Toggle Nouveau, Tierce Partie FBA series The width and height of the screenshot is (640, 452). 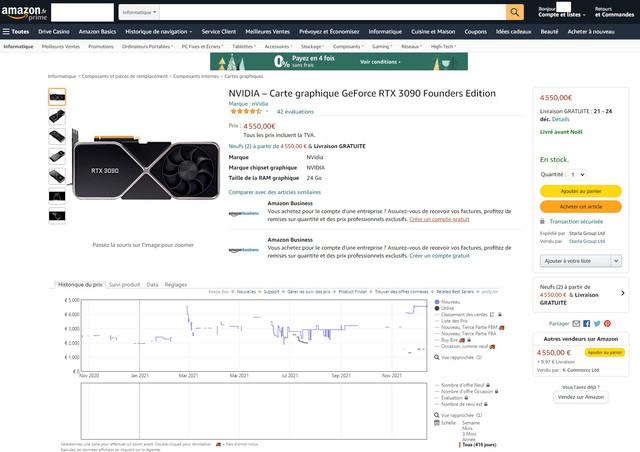[x=465, y=334]
